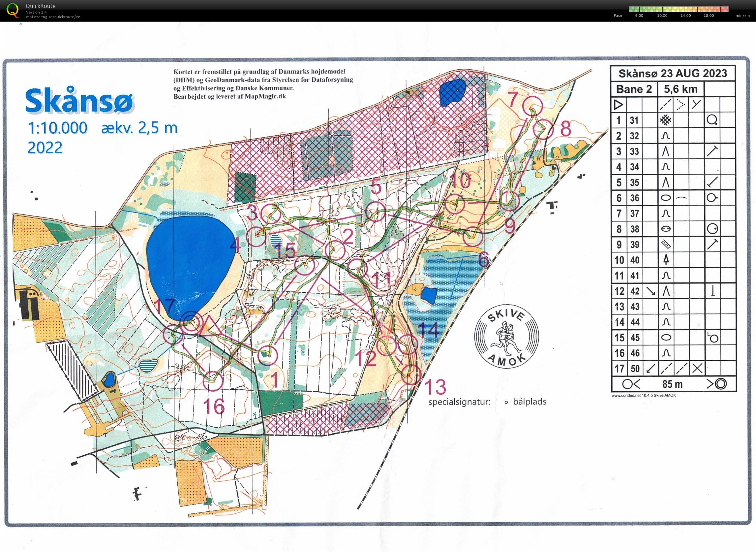Click the small dark blue pond near control 7

coord(452,92)
